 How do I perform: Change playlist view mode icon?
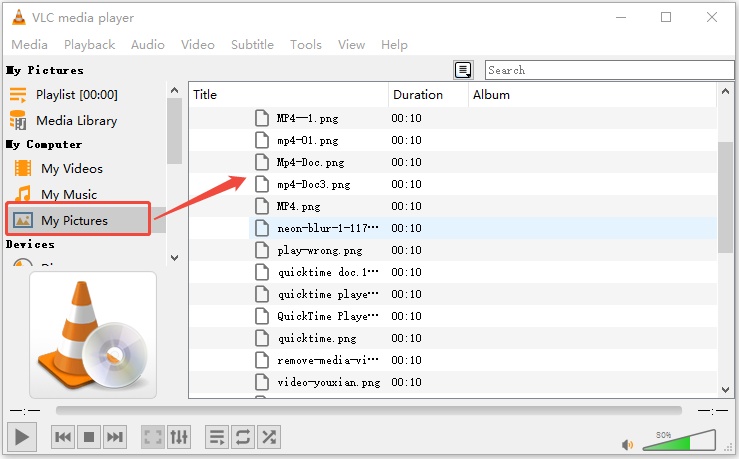click(x=463, y=70)
